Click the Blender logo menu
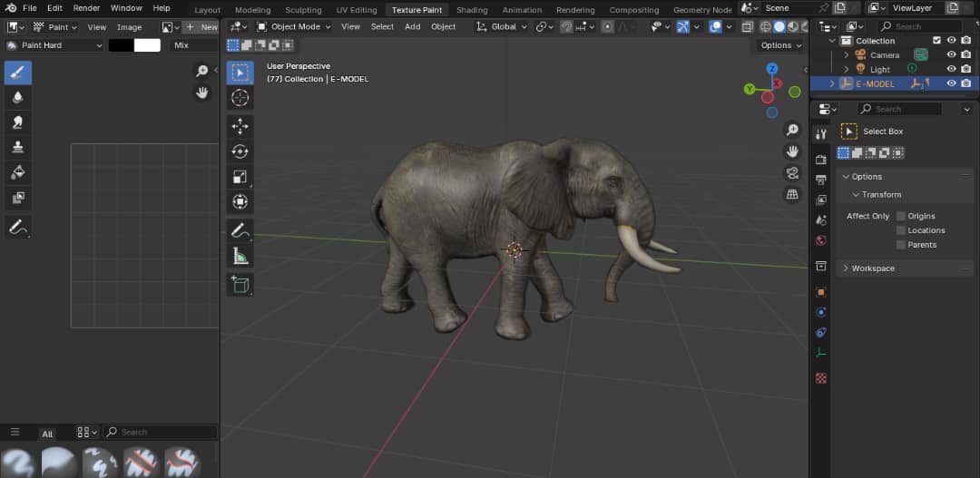 pyautogui.click(x=11, y=8)
